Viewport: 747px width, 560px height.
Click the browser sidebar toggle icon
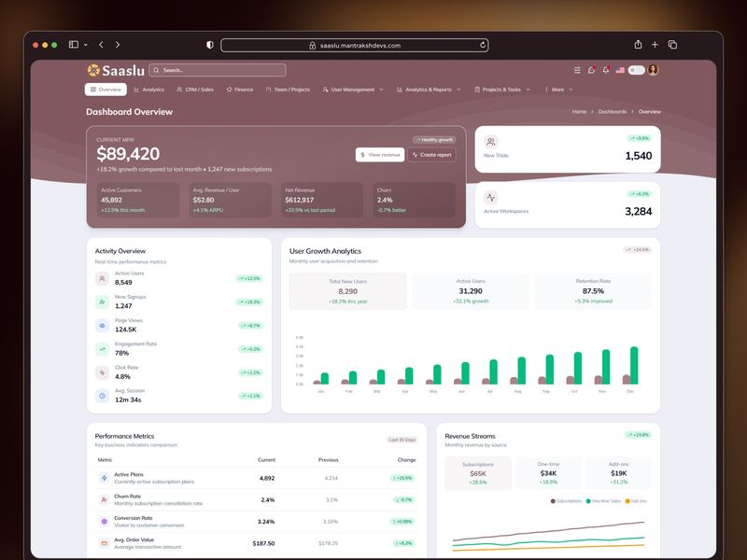[74, 44]
